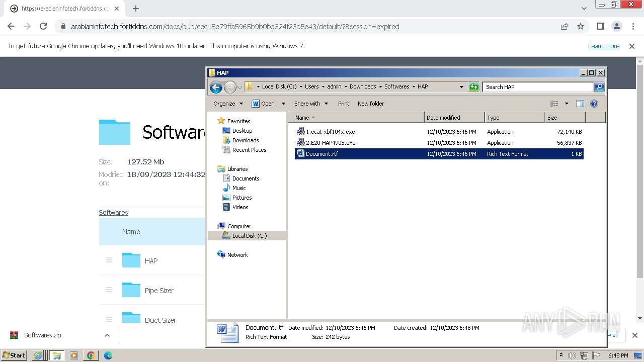Click the Search HAP magnifier icon
This screenshot has width=644, height=362.
click(599, 87)
